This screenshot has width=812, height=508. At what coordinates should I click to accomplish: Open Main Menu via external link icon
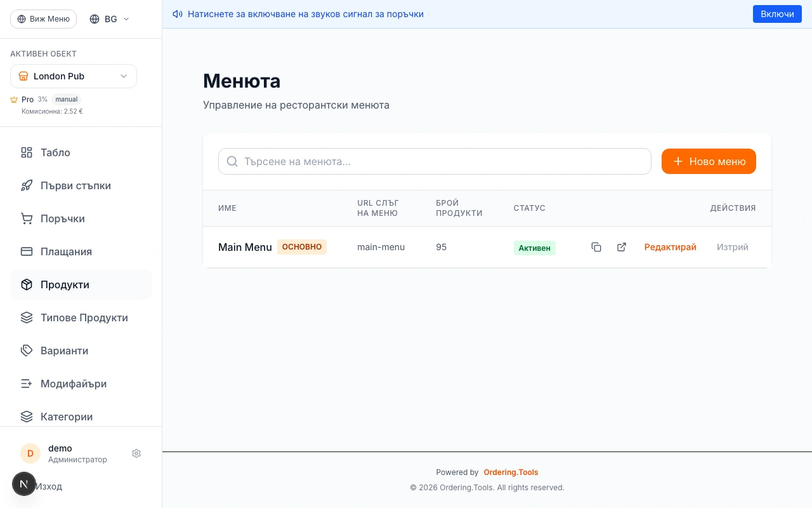tap(622, 247)
